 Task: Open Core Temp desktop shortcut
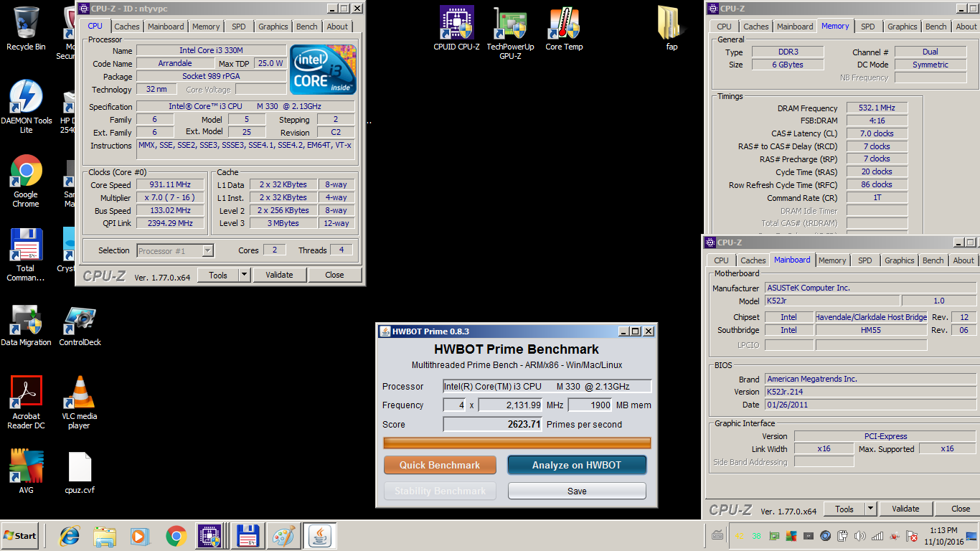click(564, 29)
